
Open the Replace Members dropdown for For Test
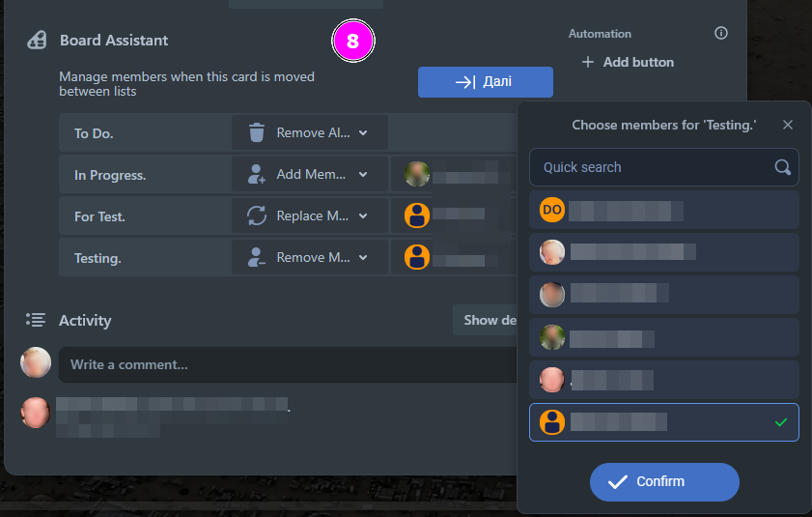click(x=310, y=215)
